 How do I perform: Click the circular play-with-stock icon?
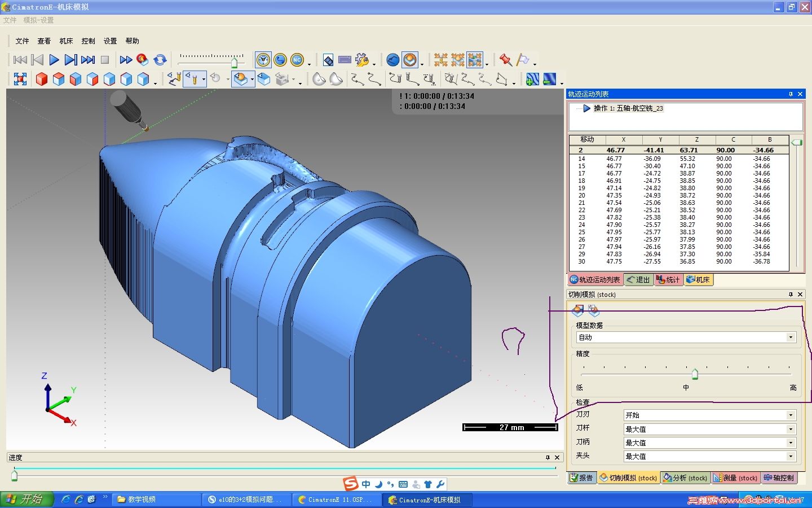[142, 60]
